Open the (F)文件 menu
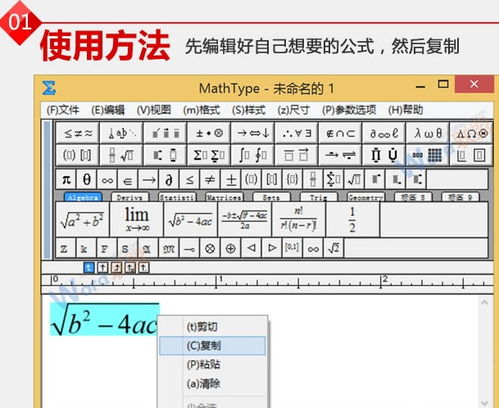The height and width of the screenshot is (408, 499). pyautogui.click(x=63, y=110)
